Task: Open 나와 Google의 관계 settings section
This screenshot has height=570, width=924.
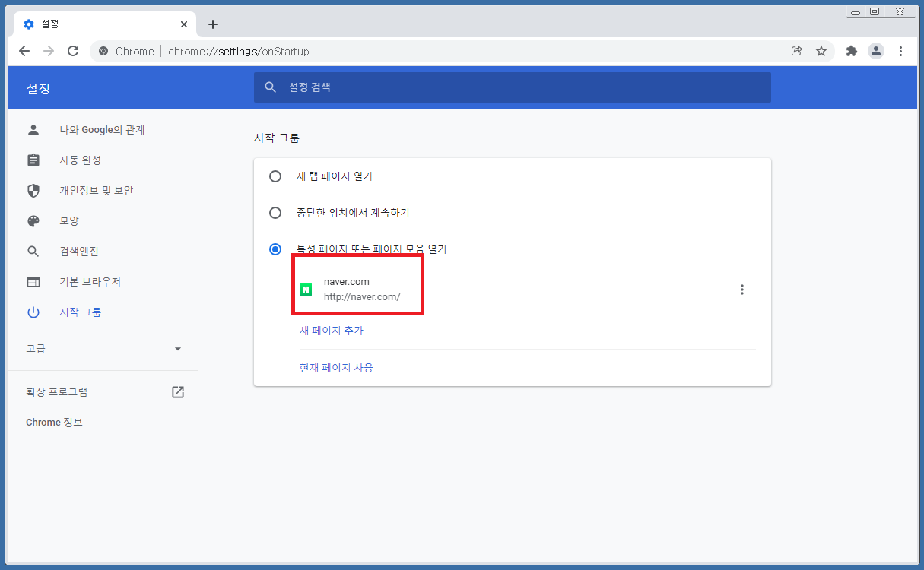Action: 103,130
